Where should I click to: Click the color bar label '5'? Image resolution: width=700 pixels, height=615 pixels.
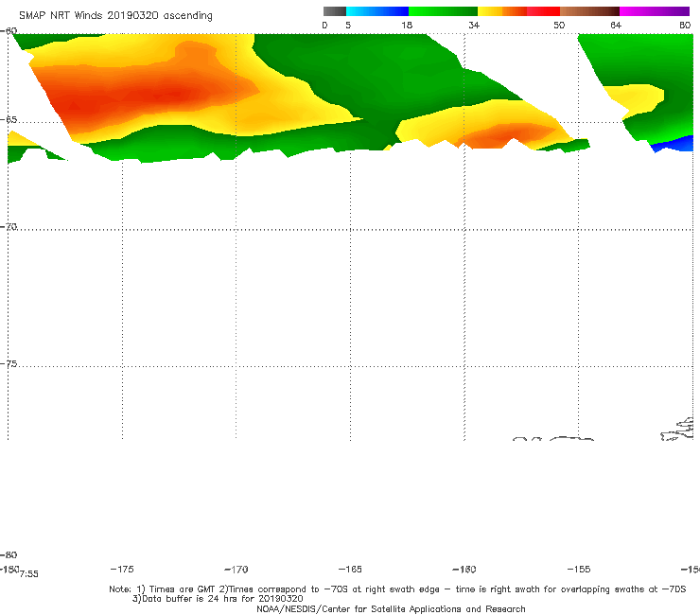click(x=348, y=26)
